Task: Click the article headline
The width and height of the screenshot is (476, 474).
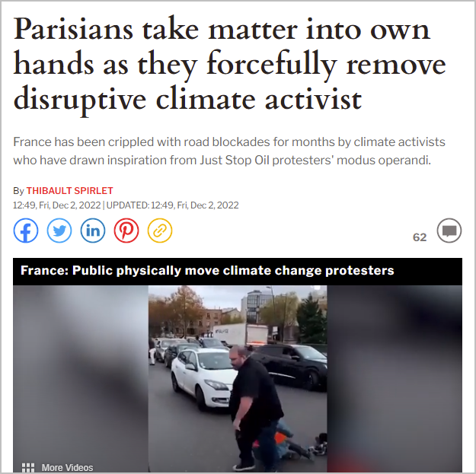Action: 229,65
